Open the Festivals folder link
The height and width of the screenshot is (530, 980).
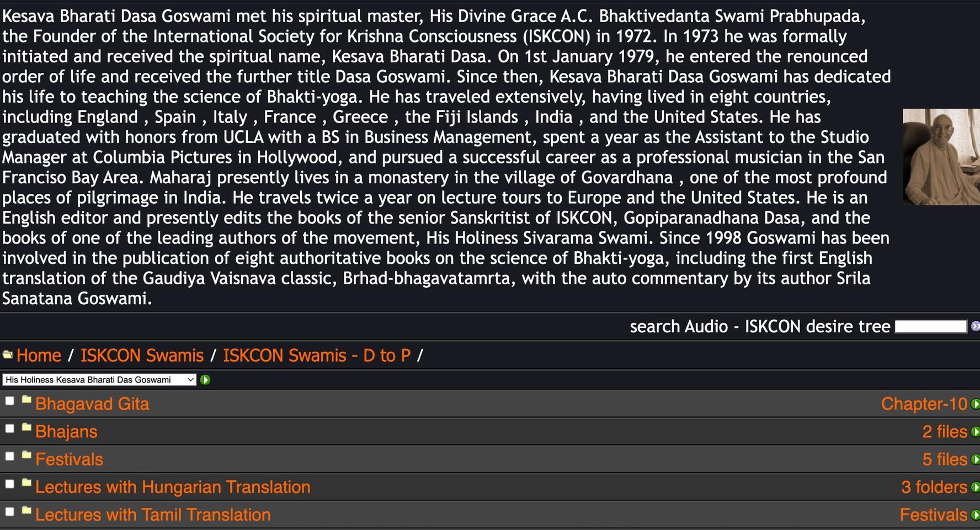tap(69, 459)
